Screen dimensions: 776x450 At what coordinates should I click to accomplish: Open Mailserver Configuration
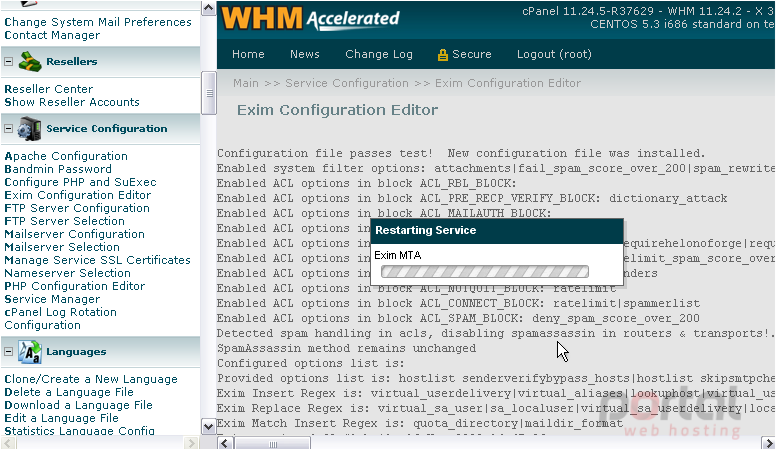74,234
